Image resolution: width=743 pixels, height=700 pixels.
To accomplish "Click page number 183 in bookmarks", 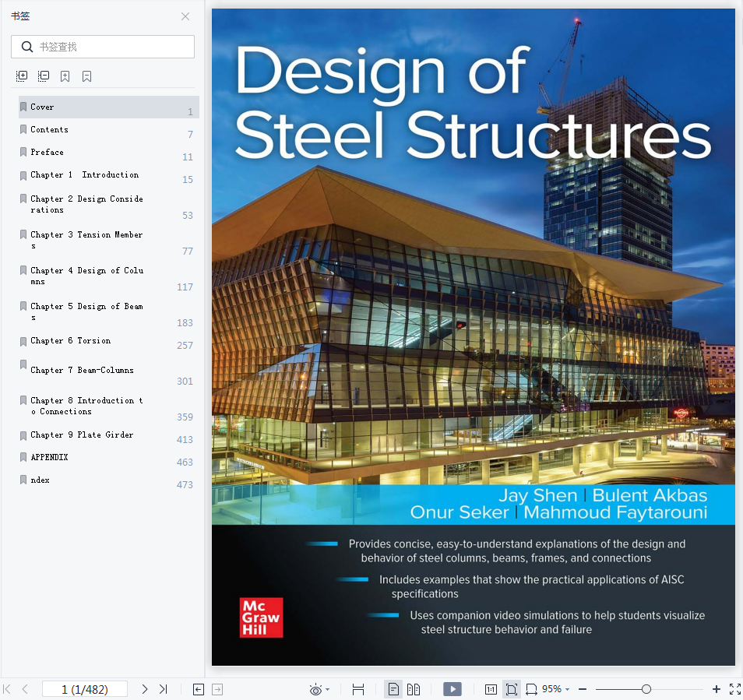I will point(185,323).
